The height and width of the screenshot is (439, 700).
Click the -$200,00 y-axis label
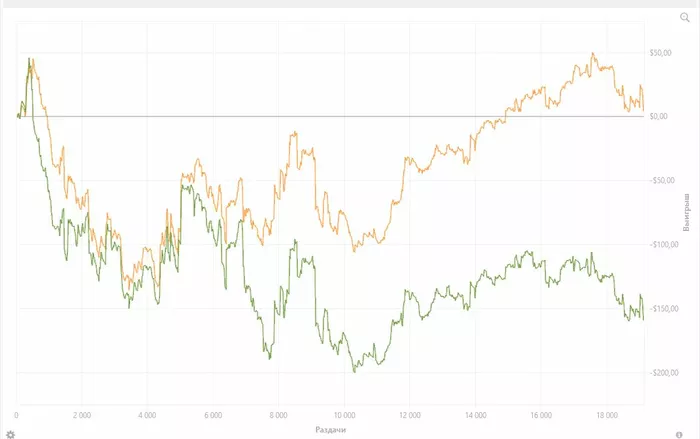tap(664, 373)
